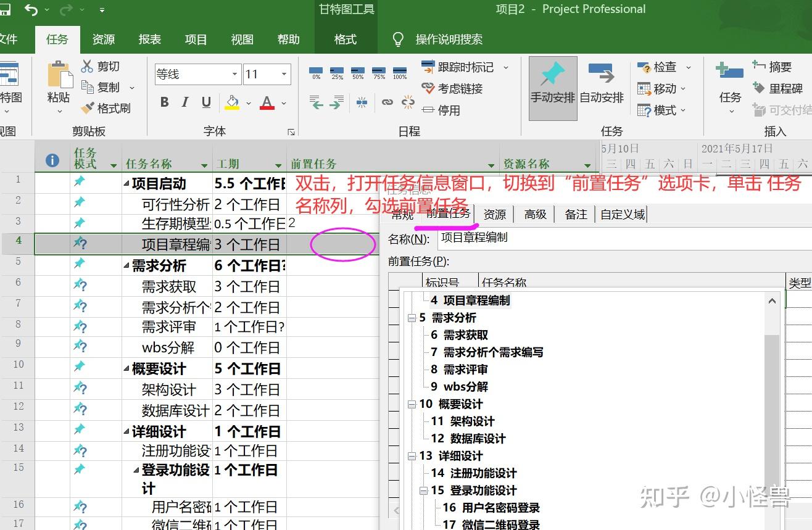The image size is (812, 530).
Task: Open 任务名称 column filter arrow
Action: [x=204, y=165]
